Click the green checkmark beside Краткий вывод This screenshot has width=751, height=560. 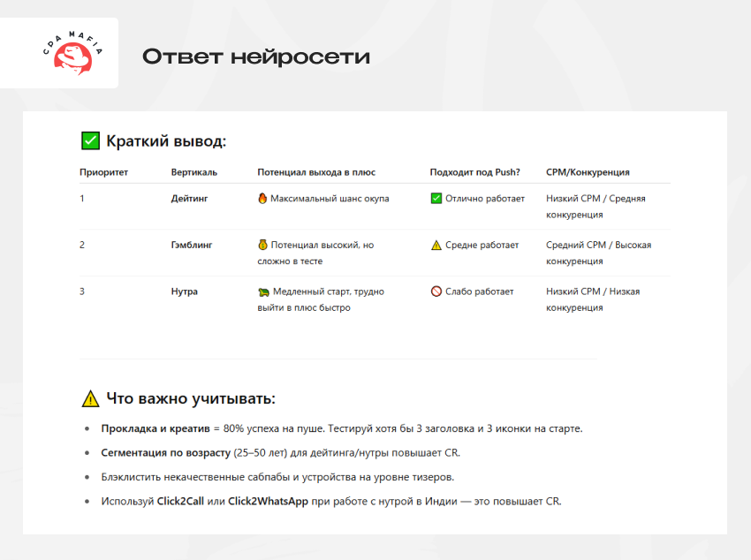(x=90, y=140)
